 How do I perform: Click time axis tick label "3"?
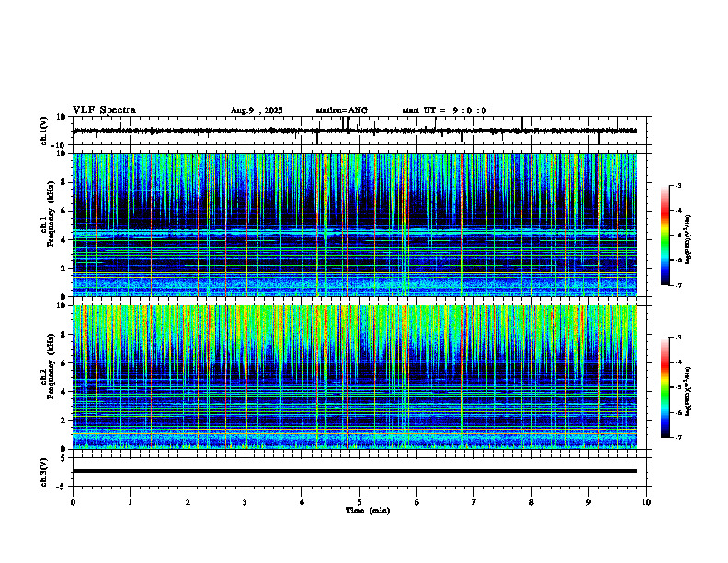coord(245,502)
